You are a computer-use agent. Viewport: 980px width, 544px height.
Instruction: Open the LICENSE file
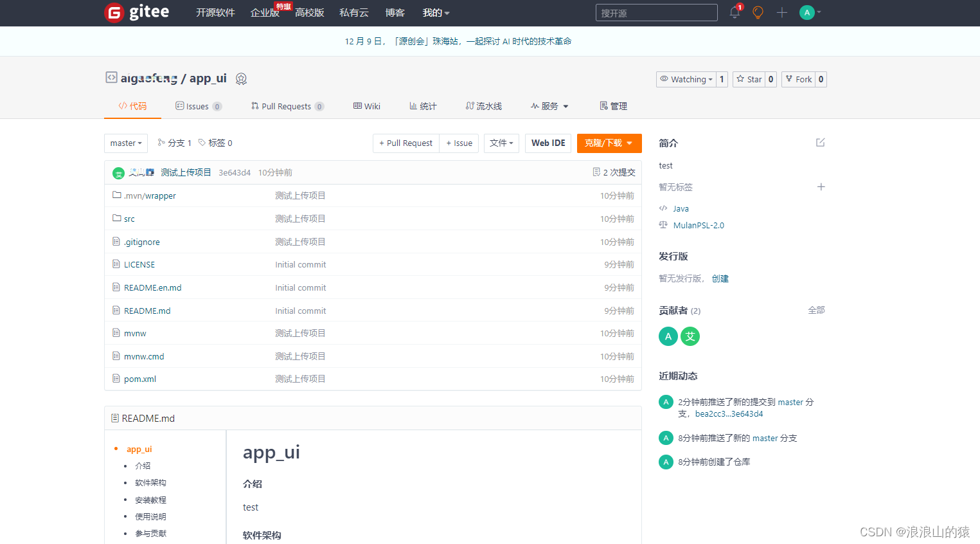pyautogui.click(x=139, y=264)
